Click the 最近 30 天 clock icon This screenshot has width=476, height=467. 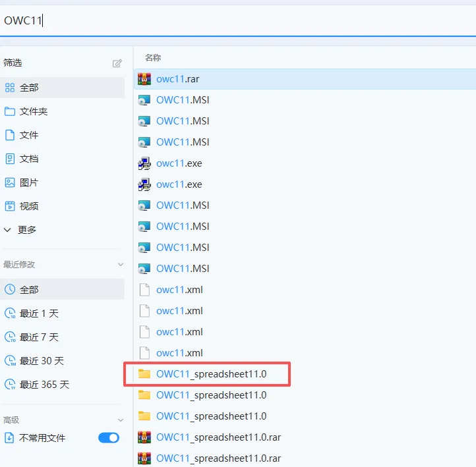pyautogui.click(x=10, y=360)
